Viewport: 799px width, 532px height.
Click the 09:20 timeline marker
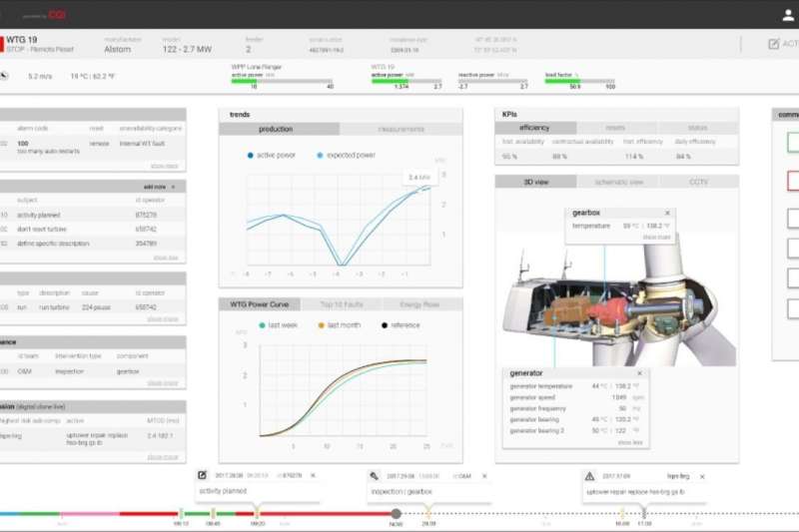[258, 514]
